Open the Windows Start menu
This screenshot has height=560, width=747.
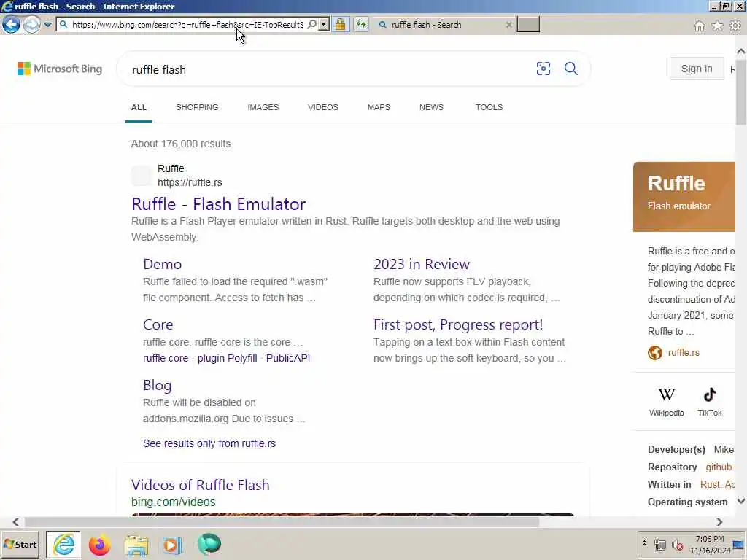tap(20, 544)
